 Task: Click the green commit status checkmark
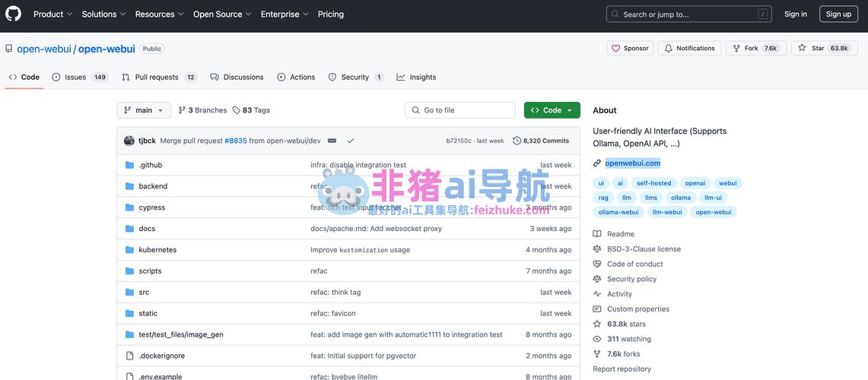pos(351,141)
